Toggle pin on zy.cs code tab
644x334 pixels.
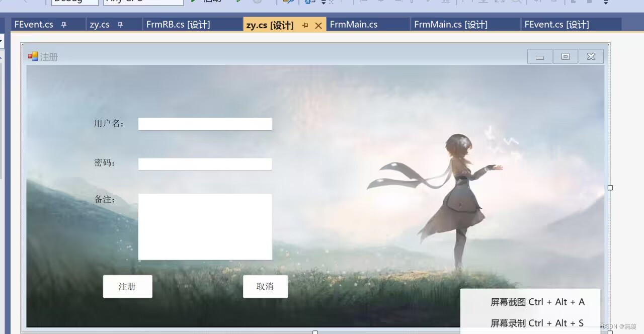[x=120, y=25]
